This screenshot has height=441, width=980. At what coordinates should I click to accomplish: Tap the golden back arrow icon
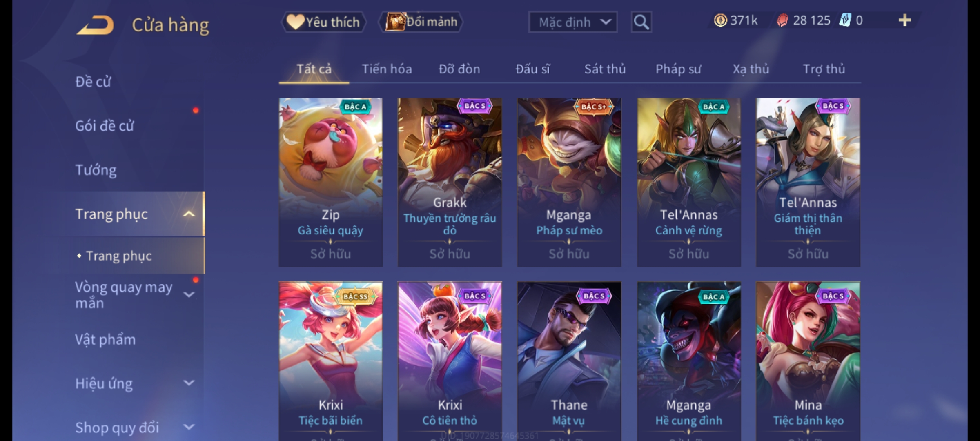click(95, 25)
